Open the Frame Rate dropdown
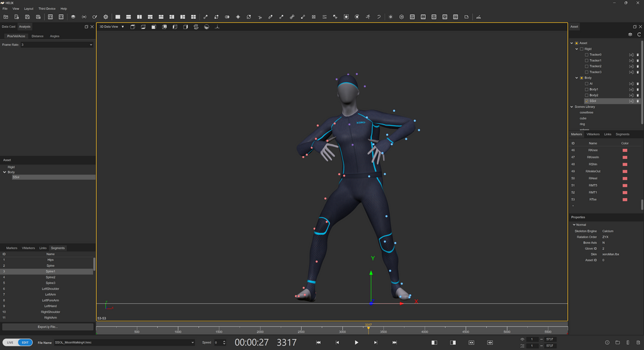The image size is (644, 350). click(57, 45)
